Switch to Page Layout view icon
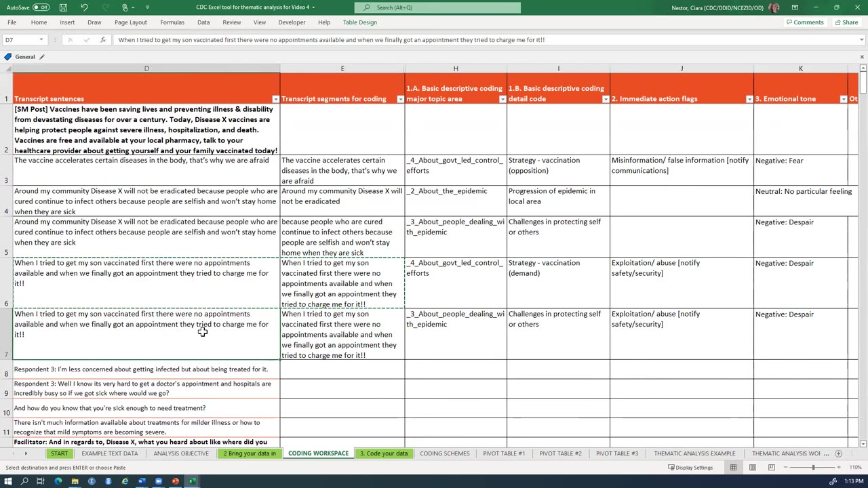This screenshot has width=868, height=488. (752, 468)
